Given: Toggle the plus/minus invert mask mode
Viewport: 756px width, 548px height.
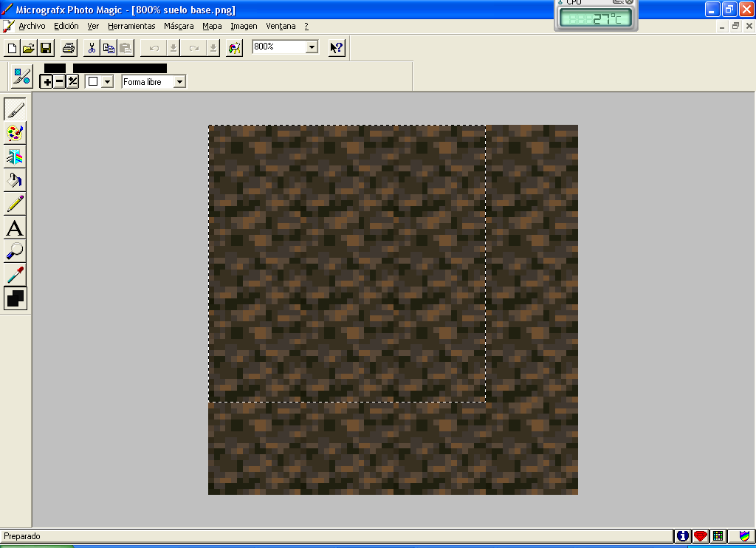Looking at the screenshot, I should (x=73, y=81).
